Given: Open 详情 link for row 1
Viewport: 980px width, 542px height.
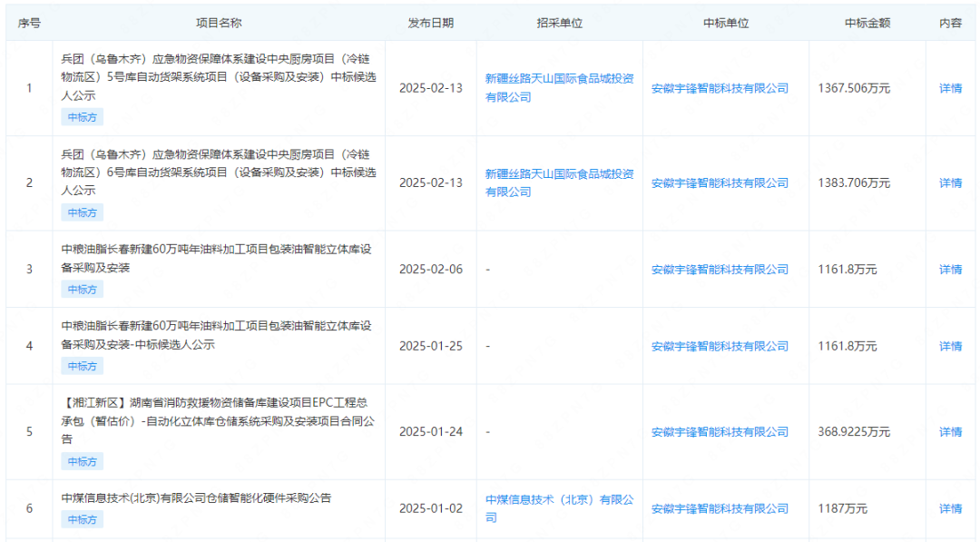Looking at the screenshot, I should (x=950, y=88).
